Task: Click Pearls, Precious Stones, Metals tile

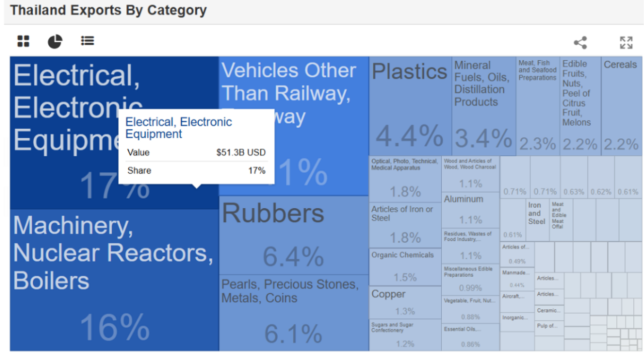Action: pos(293,312)
